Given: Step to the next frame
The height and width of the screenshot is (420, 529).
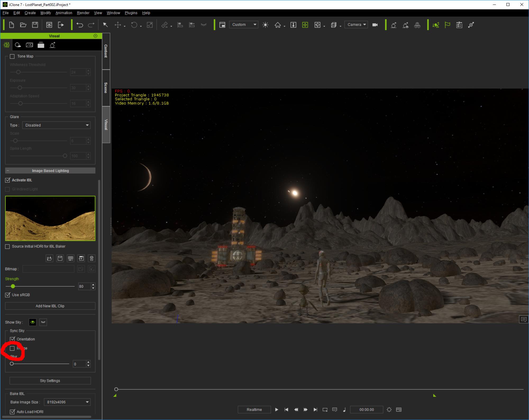Looking at the screenshot, I should (x=305, y=409).
